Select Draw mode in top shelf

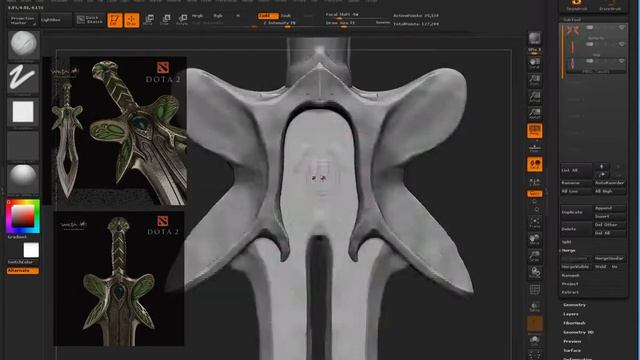point(131,20)
